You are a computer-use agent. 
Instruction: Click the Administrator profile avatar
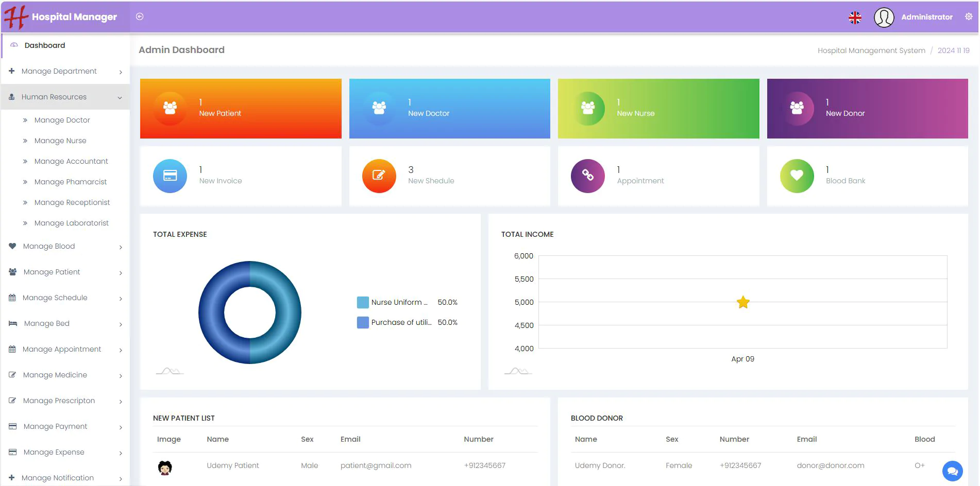click(x=884, y=18)
